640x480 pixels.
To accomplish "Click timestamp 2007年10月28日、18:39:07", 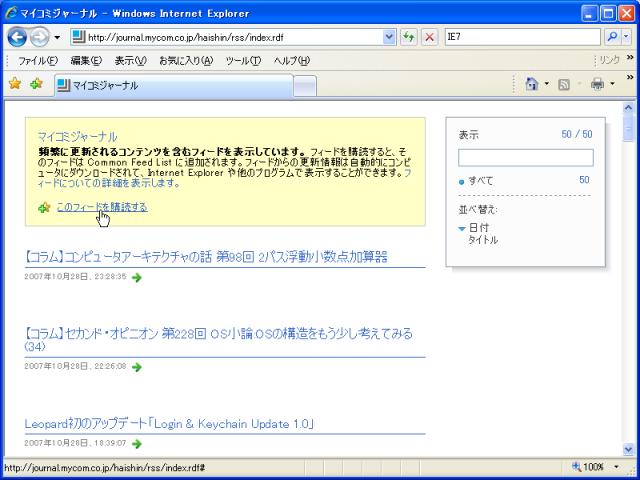I will [76, 443].
